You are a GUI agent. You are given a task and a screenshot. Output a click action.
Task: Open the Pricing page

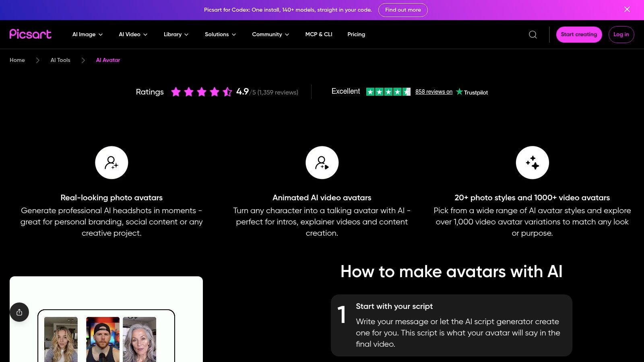click(x=356, y=35)
